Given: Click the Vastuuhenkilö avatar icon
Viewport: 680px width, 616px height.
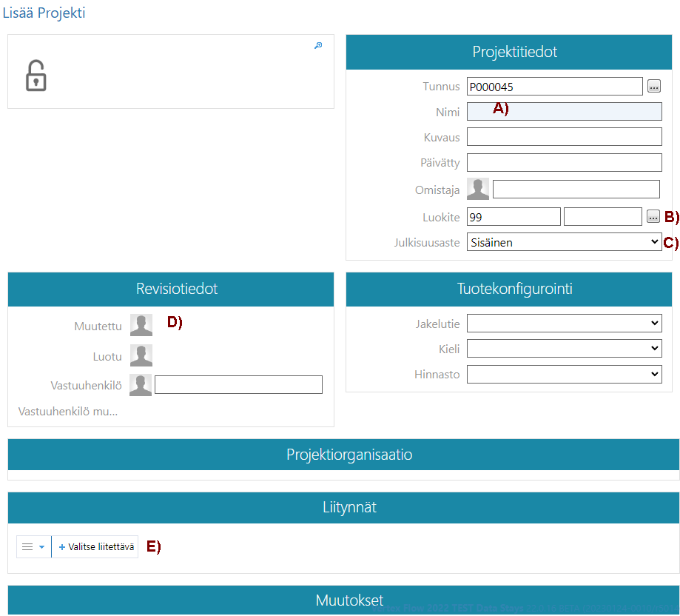Looking at the screenshot, I should (141, 385).
